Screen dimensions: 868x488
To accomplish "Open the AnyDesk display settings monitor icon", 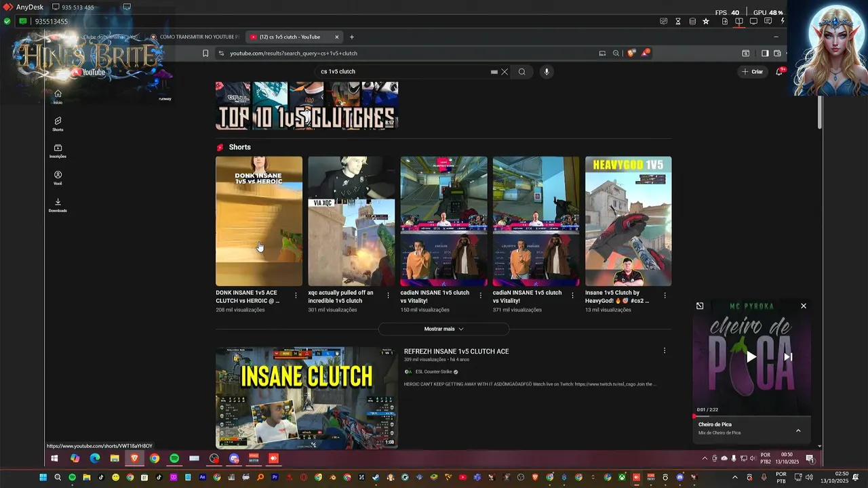I will (x=753, y=21).
